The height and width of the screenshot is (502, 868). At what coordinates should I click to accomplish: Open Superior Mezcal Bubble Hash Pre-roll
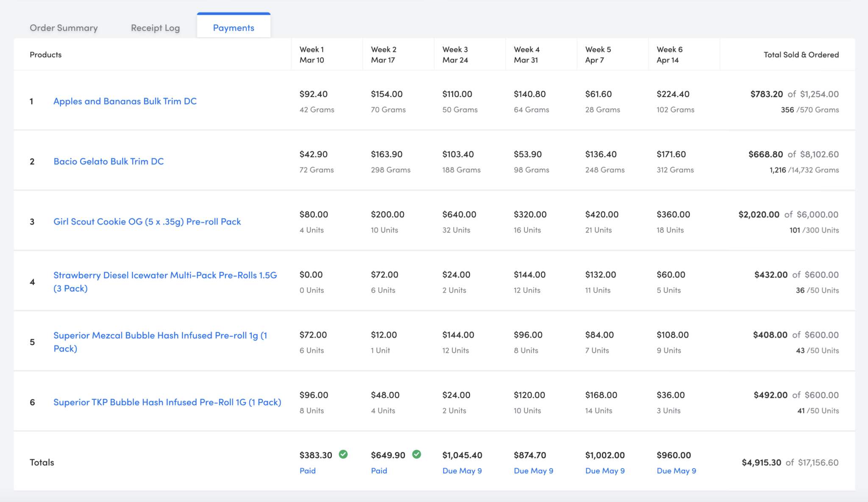point(160,335)
